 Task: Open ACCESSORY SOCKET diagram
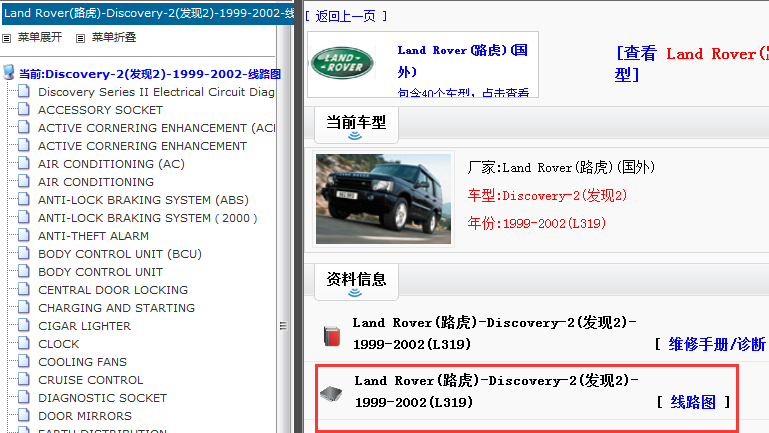[100, 110]
